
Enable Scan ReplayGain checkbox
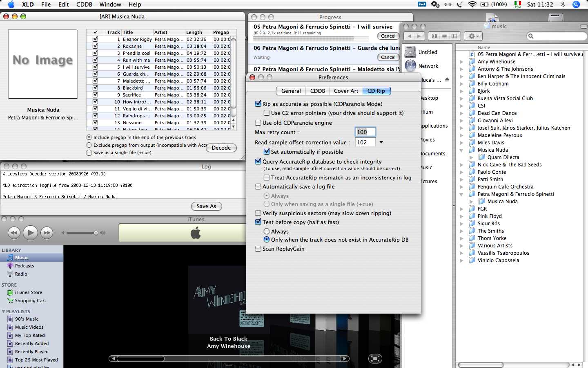[258, 249]
